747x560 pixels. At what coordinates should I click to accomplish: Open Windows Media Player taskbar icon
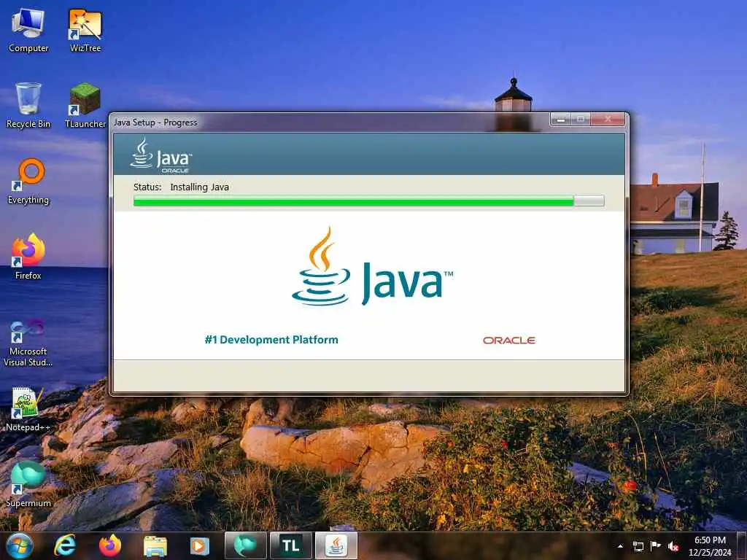[200, 545]
